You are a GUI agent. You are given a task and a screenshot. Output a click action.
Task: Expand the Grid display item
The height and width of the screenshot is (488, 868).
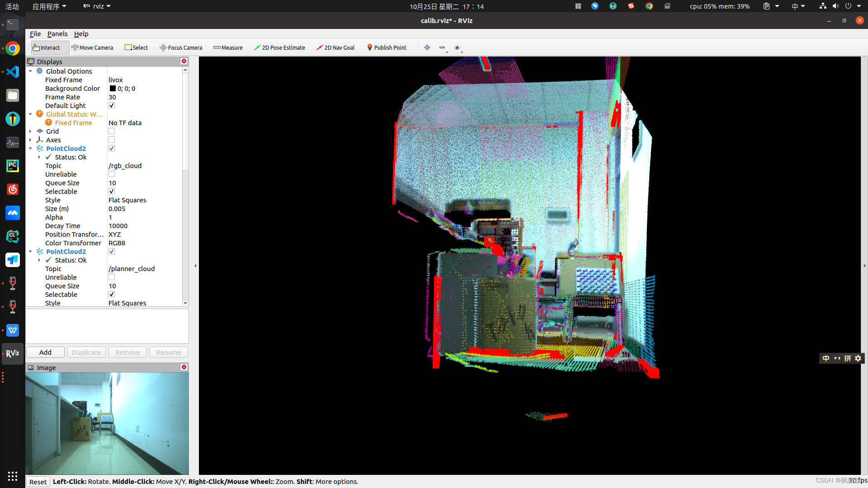point(30,131)
